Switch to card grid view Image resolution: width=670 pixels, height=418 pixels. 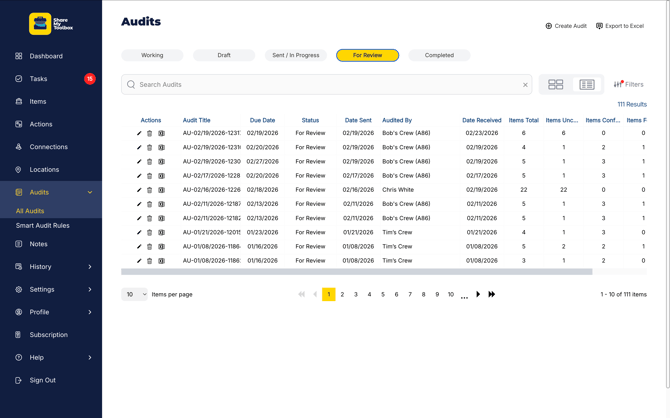tap(555, 84)
